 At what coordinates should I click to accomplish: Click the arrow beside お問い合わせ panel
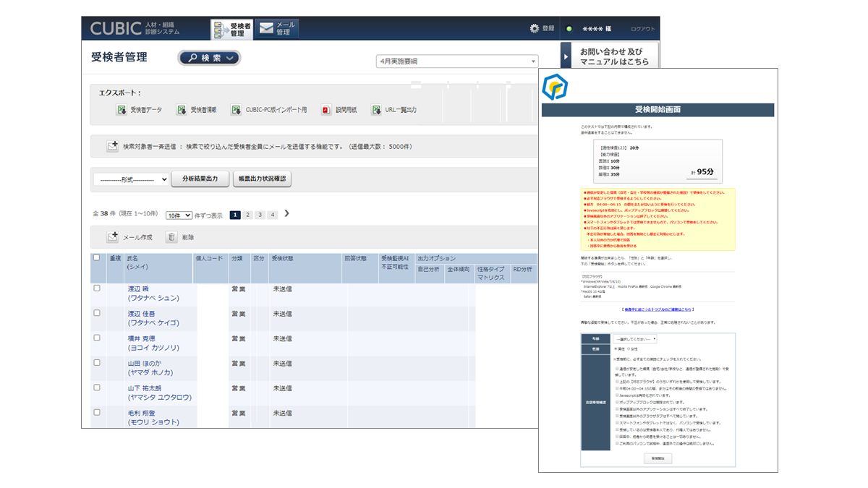(x=566, y=56)
